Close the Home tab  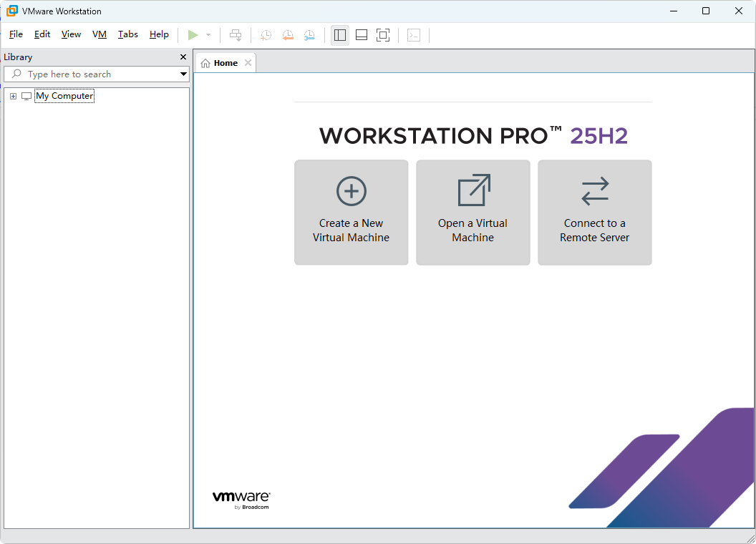[x=248, y=63]
